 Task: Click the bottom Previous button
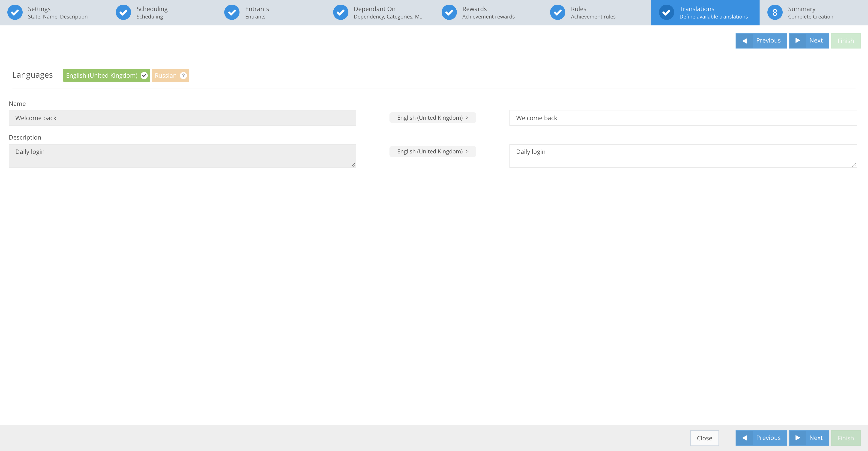[761, 438]
